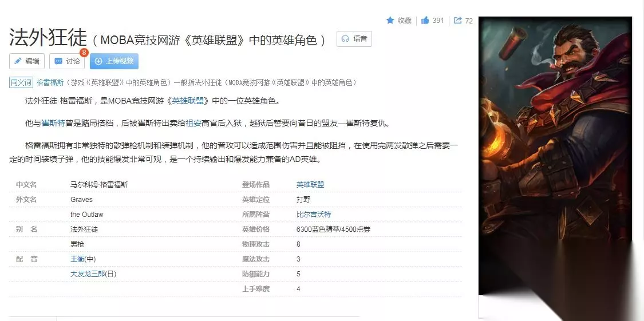The height and width of the screenshot is (321, 644).
Task: Click the thumbs-up like icon showing 391
Action: (x=425, y=20)
